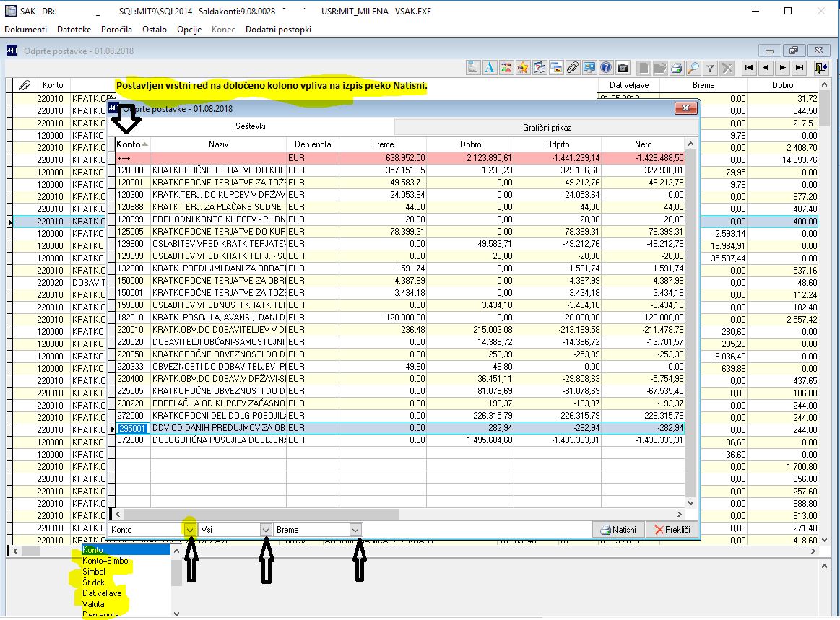Open the Dokumenti menu
The height and width of the screenshot is (620, 840).
[x=26, y=30]
